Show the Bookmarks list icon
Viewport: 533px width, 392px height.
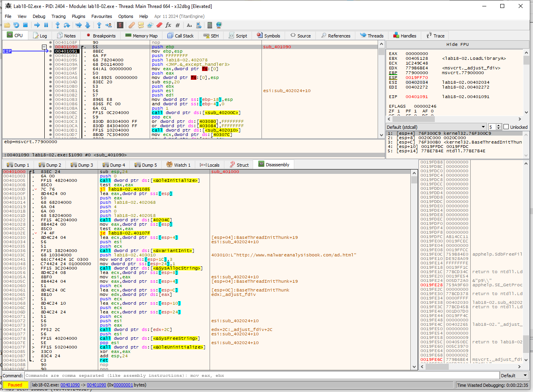coord(159,25)
